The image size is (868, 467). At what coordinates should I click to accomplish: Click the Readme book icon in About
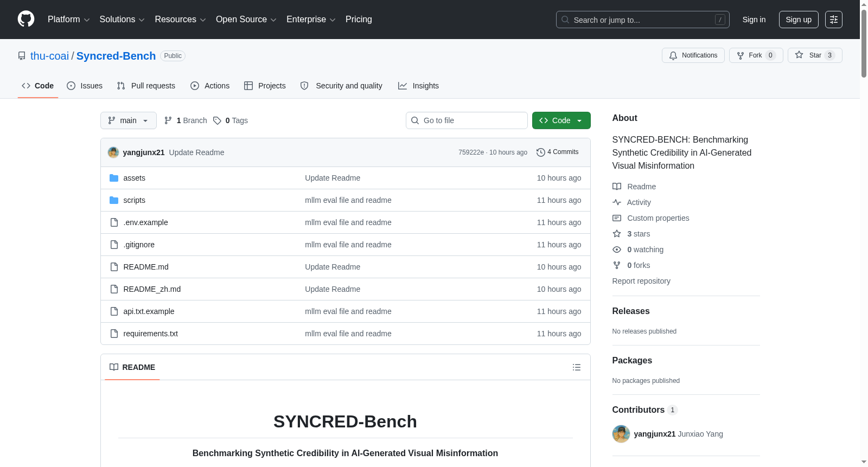click(x=617, y=187)
